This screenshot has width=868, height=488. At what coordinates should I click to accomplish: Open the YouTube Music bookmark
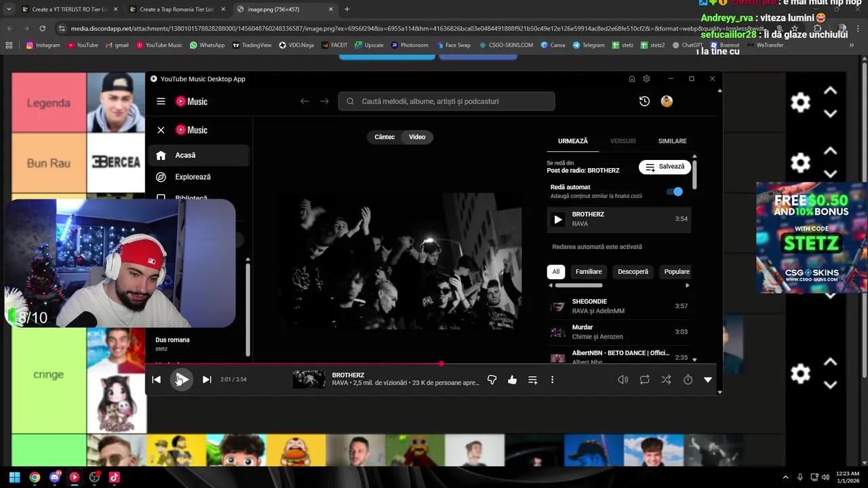point(159,45)
